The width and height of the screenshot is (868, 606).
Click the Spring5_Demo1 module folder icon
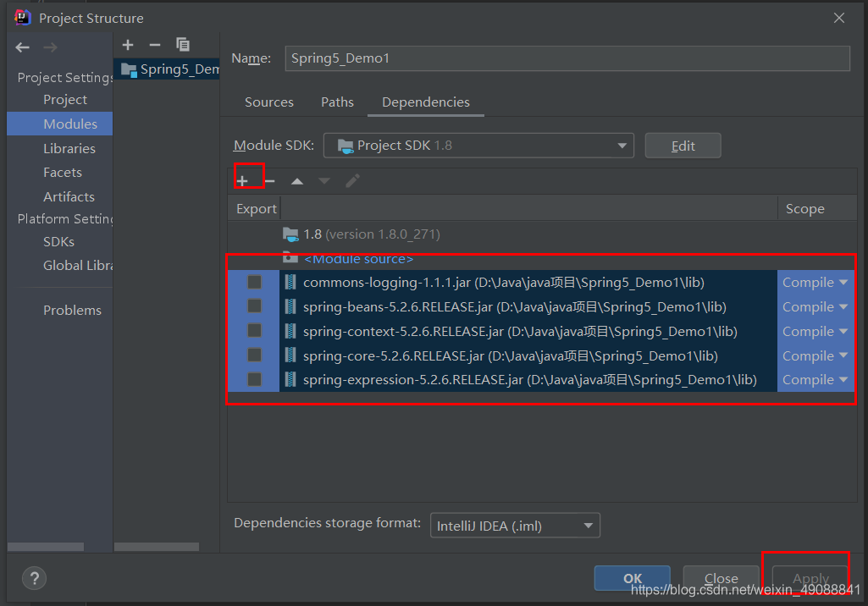(129, 69)
